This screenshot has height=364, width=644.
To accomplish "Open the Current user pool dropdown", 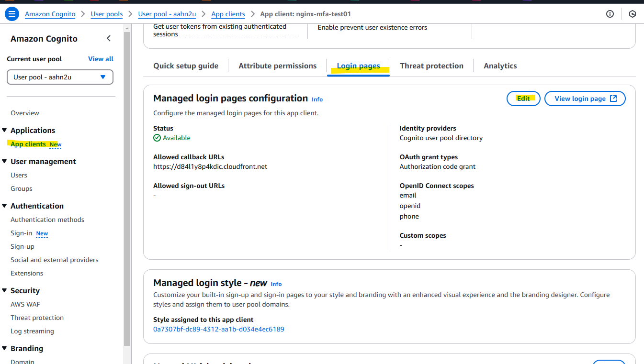I will pos(59,77).
